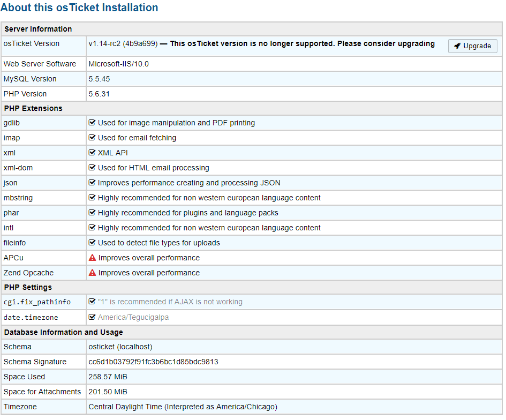Select the version text 'v1.14-rc2 (4b9a699)'
Viewport: 506px width, 420px height.
(123, 43)
